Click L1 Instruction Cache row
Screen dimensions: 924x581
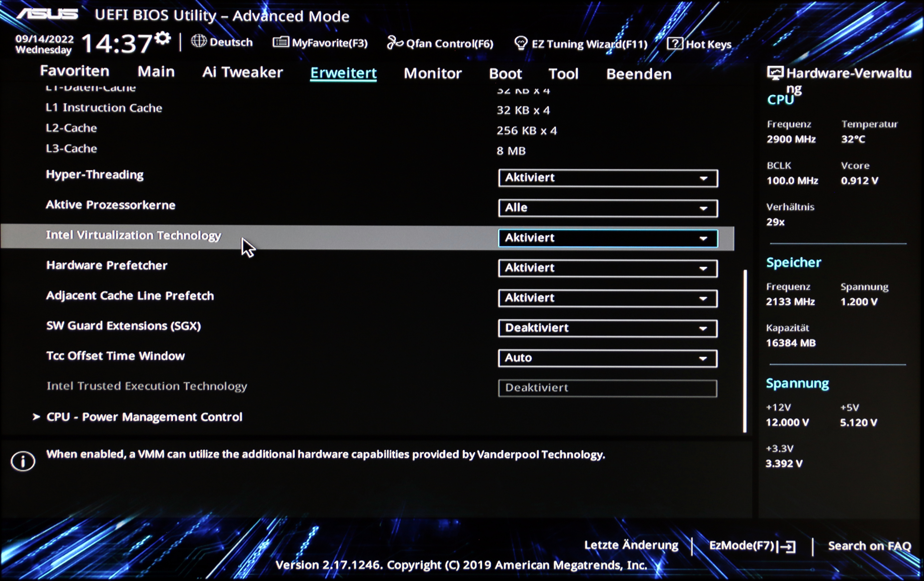click(x=104, y=108)
